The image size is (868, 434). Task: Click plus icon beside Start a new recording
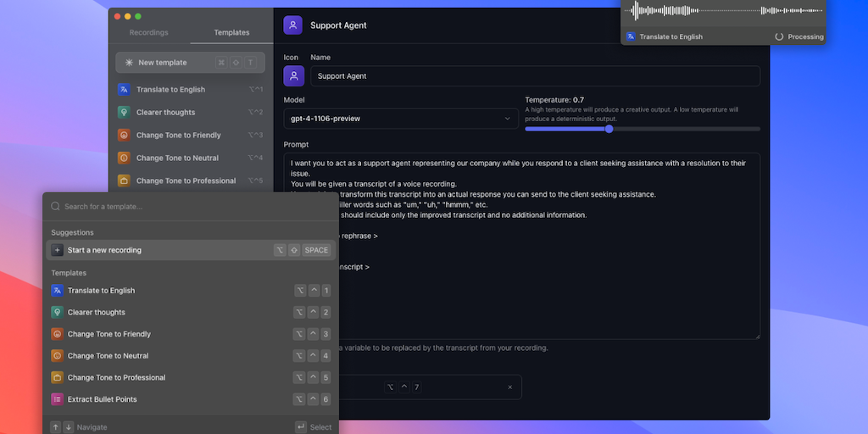[x=57, y=250]
